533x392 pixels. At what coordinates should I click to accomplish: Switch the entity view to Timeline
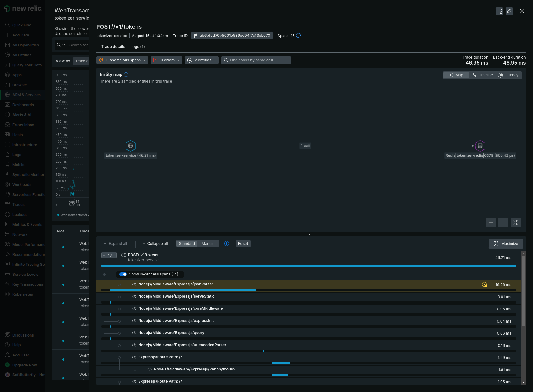tap(482, 75)
